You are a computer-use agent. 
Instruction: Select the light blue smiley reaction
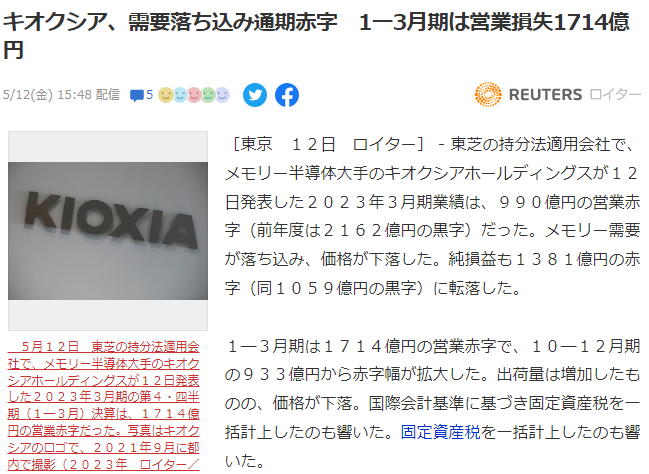(x=180, y=95)
